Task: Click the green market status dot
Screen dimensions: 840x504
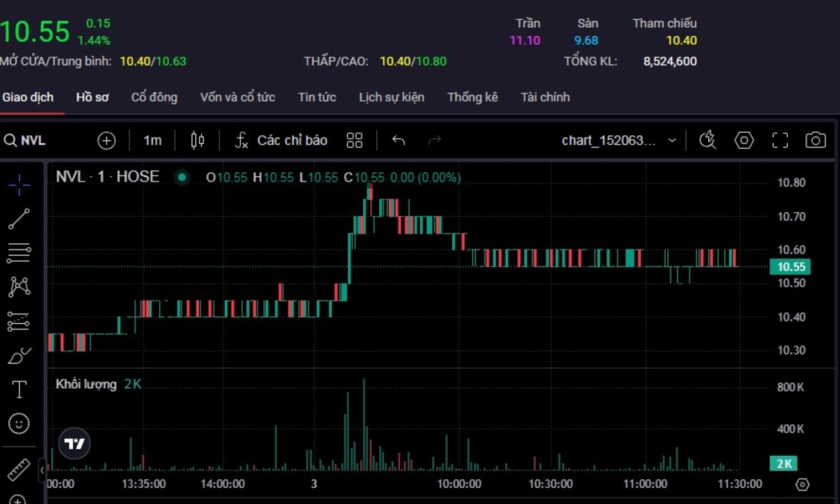Action: 182,178
